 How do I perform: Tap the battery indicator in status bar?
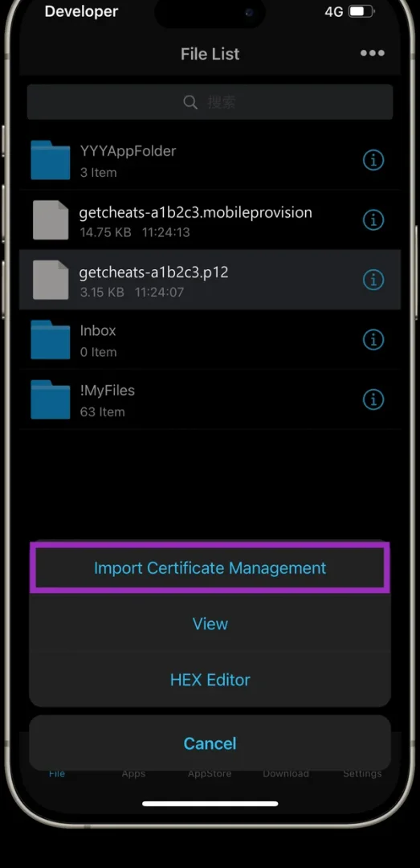pos(362,11)
